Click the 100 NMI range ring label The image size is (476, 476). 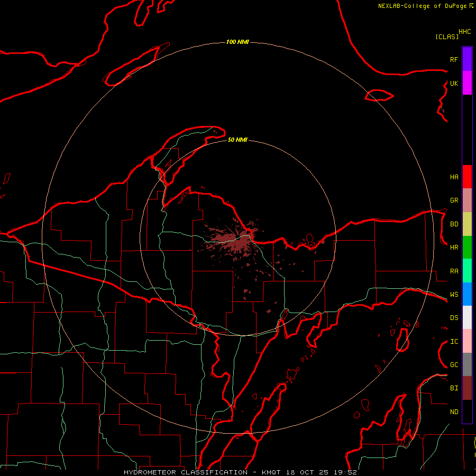[x=237, y=42]
